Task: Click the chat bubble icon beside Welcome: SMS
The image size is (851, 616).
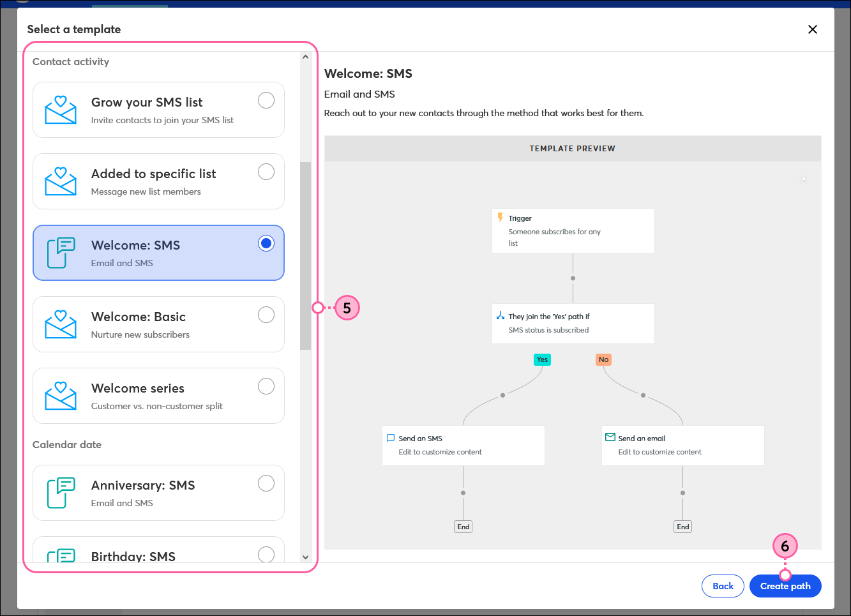Action: pyautogui.click(x=60, y=253)
